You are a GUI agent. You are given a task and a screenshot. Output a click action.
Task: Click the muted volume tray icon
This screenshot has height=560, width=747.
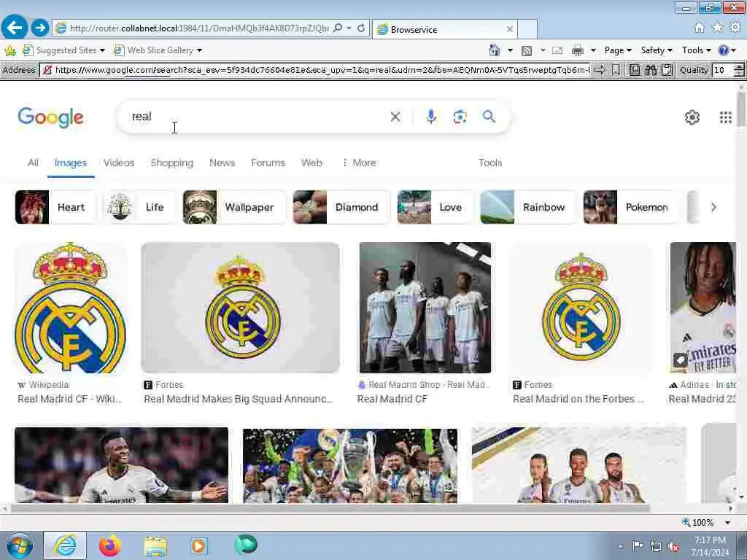pos(673,547)
